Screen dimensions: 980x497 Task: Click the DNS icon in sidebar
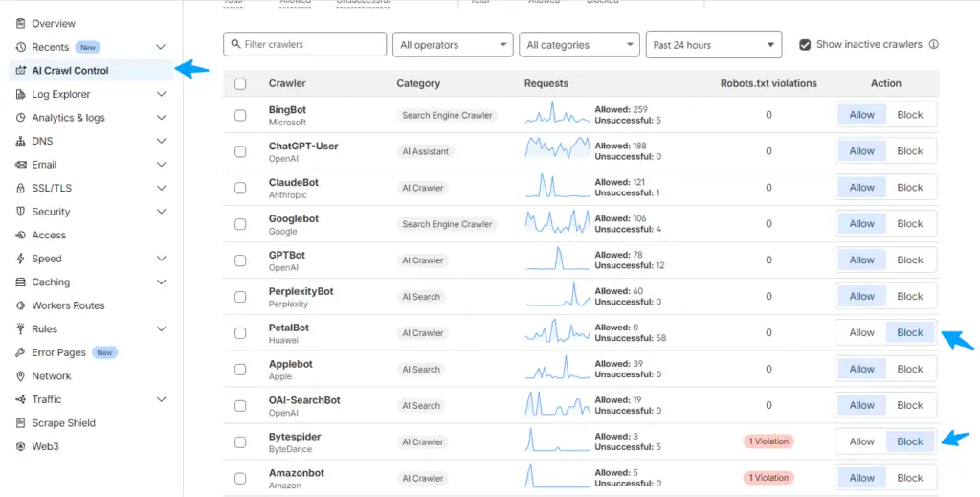coord(21,142)
